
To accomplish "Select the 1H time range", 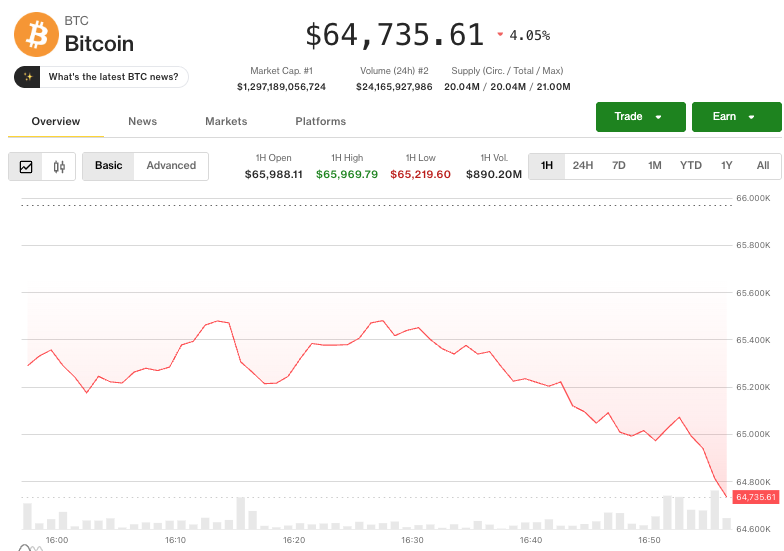I will tap(547, 166).
